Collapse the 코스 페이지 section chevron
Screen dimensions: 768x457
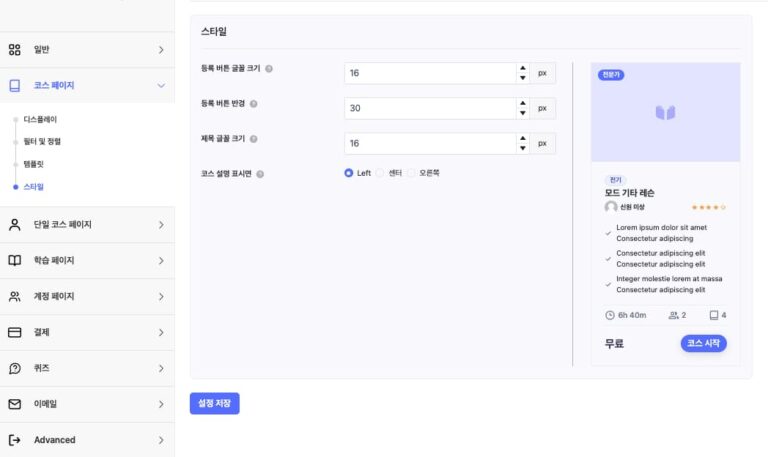(161, 86)
